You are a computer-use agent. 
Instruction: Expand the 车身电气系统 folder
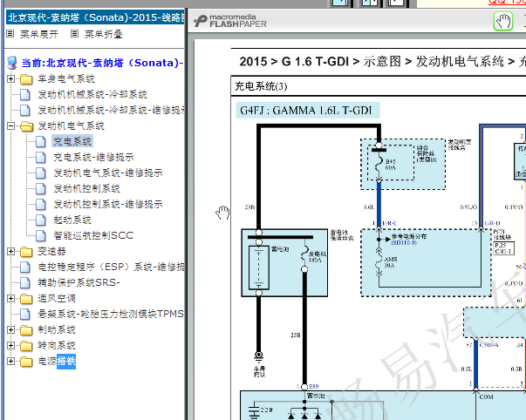tap(10, 79)
